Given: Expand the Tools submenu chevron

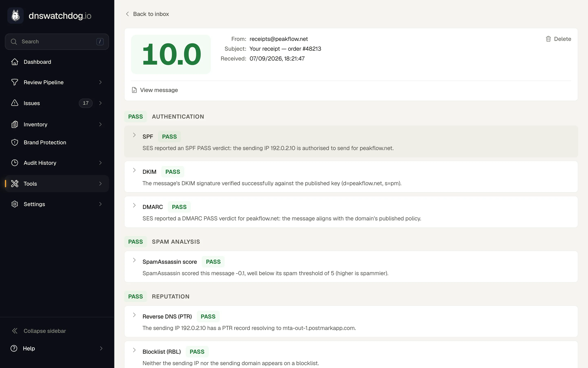Looking at the screenshot, I should (100, 184).
